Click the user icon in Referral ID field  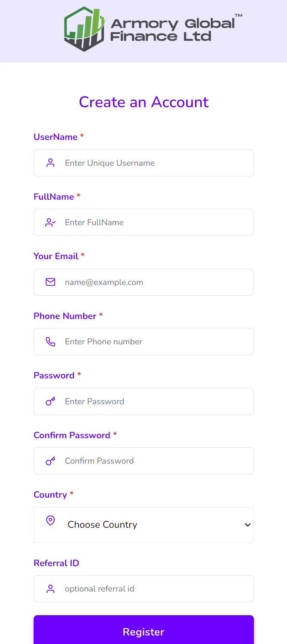click(50, 589)
